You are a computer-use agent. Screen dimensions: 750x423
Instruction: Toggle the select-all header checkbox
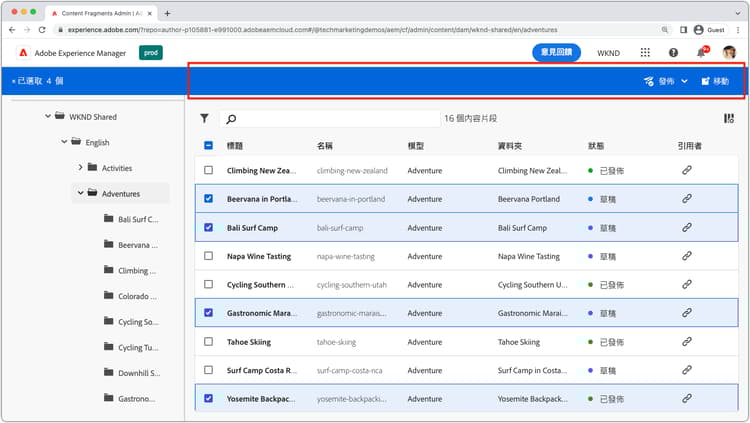pos(209,145)
